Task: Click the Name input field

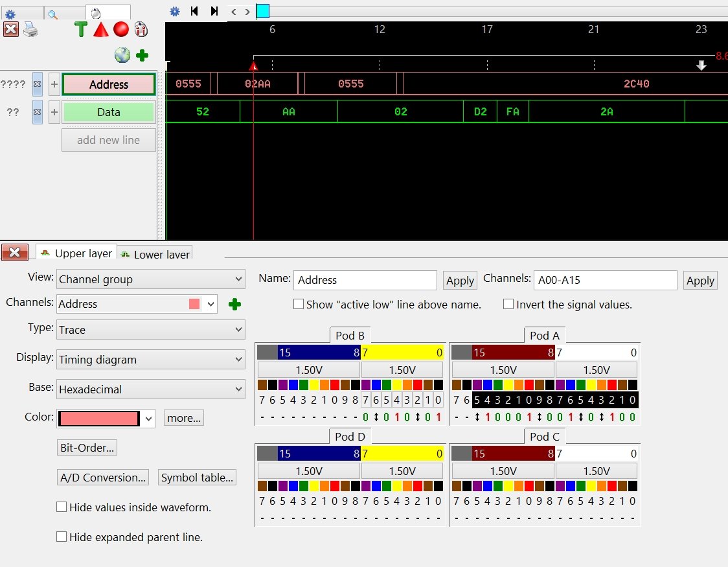Action: (x=365, y=280)
